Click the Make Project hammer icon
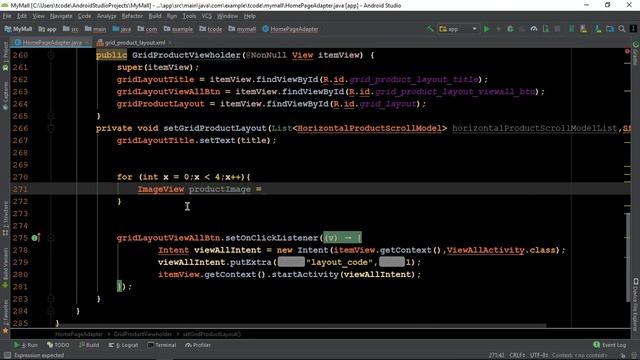640x360 pixels. click(x=430, y=29)
